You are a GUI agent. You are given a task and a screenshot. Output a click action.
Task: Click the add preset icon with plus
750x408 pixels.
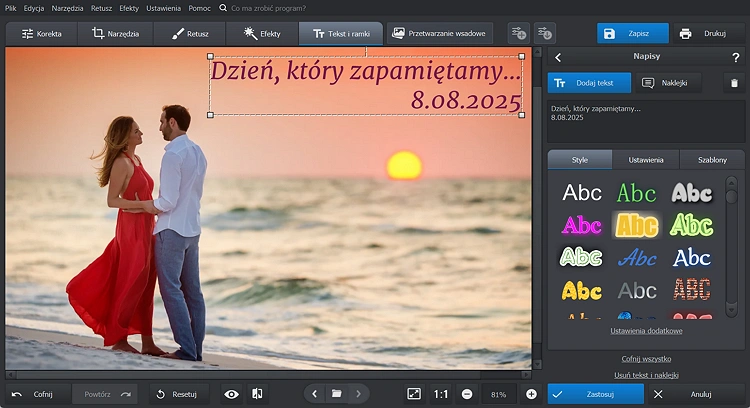pos(518,33)
